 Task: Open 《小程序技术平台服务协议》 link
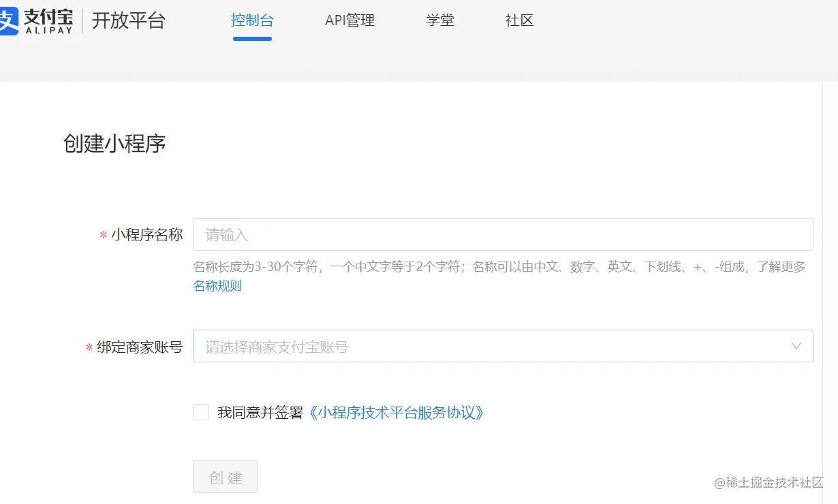pos(397,413)
